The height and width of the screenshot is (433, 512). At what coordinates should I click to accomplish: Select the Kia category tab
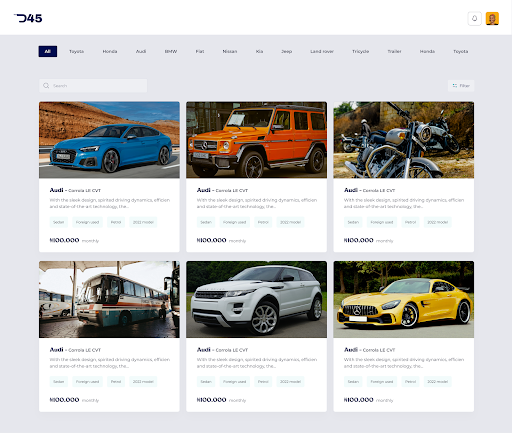pos(259,51)
